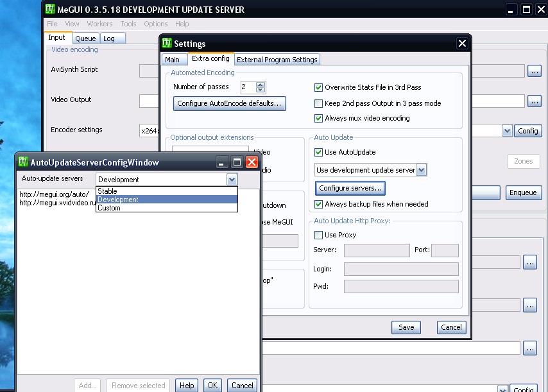Click the Enqueue button
This screenshot has width=548, height=392.
click(x=523, y=192)
